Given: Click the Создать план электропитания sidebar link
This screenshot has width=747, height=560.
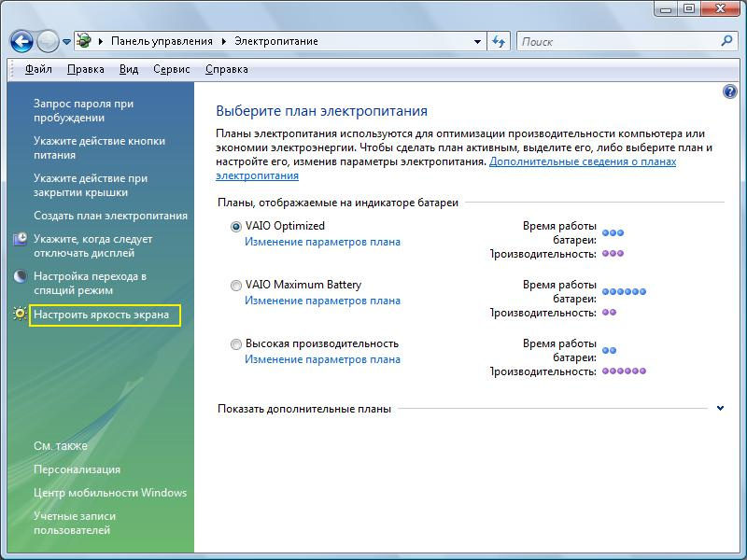Looking at the screenshot, I should [110, 216].
